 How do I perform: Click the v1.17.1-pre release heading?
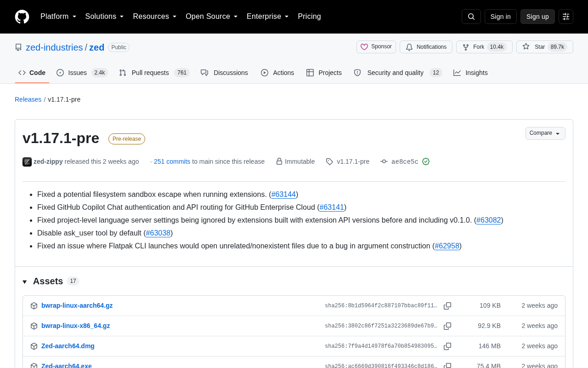tap(61, 138)
